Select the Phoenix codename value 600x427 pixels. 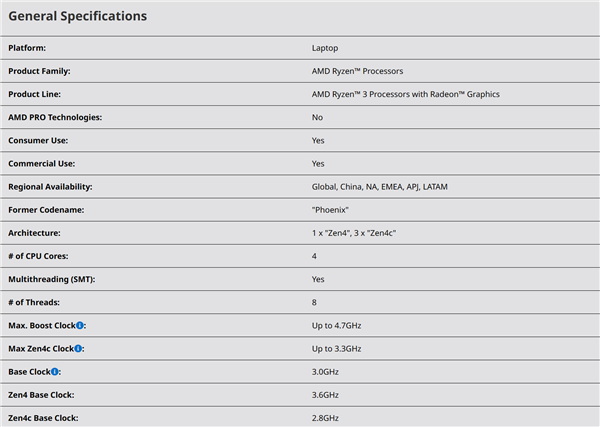(330, 210)
